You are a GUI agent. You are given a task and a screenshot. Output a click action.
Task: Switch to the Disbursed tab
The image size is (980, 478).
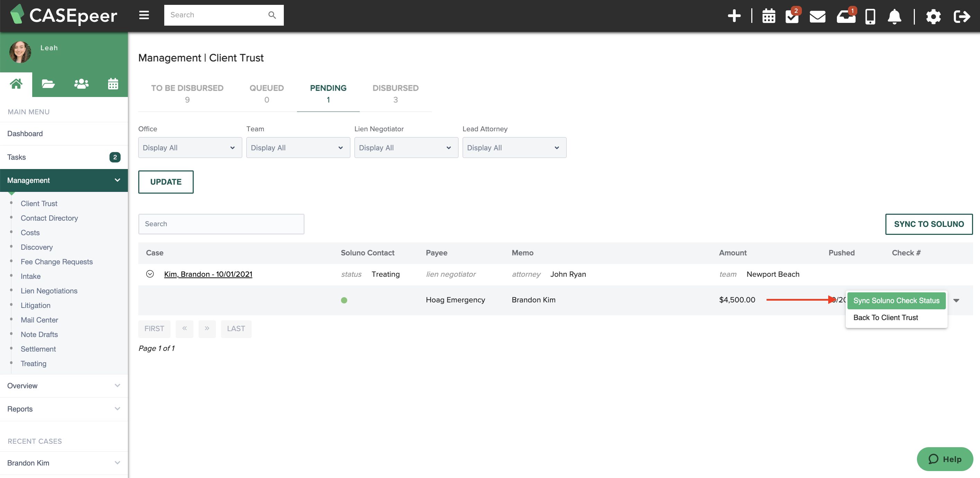point(395,94)
